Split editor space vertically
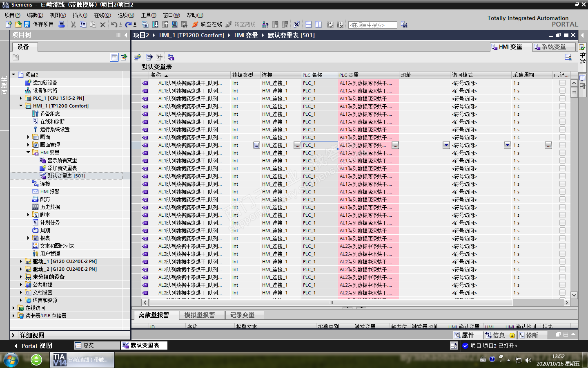Viewport: 588px width, 368px height. [x=318, y=25]
